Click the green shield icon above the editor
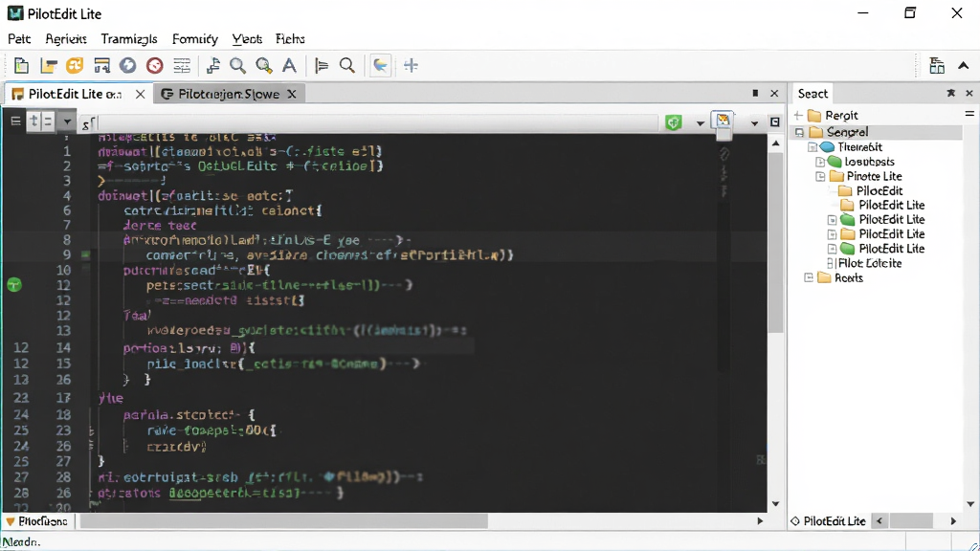 point(674,122)
